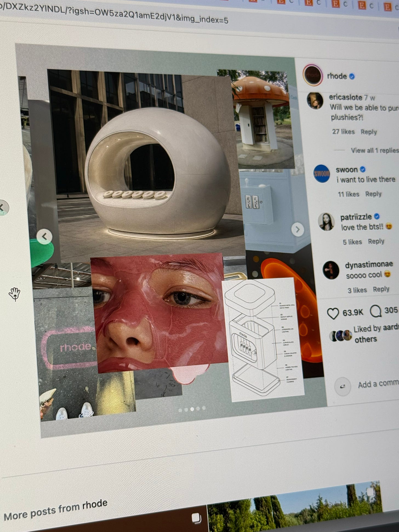This screenshot has height=532, width=399.
Task: Open rhode profile picture
Action: pos(313,75)
